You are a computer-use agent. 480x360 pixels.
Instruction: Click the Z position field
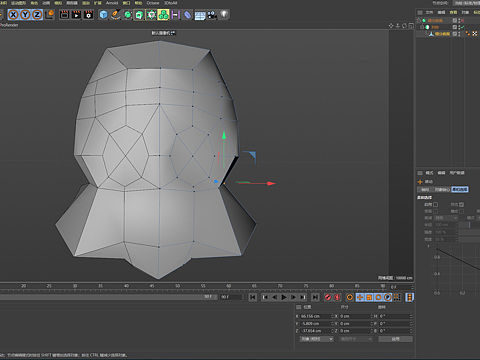point(316,331)
